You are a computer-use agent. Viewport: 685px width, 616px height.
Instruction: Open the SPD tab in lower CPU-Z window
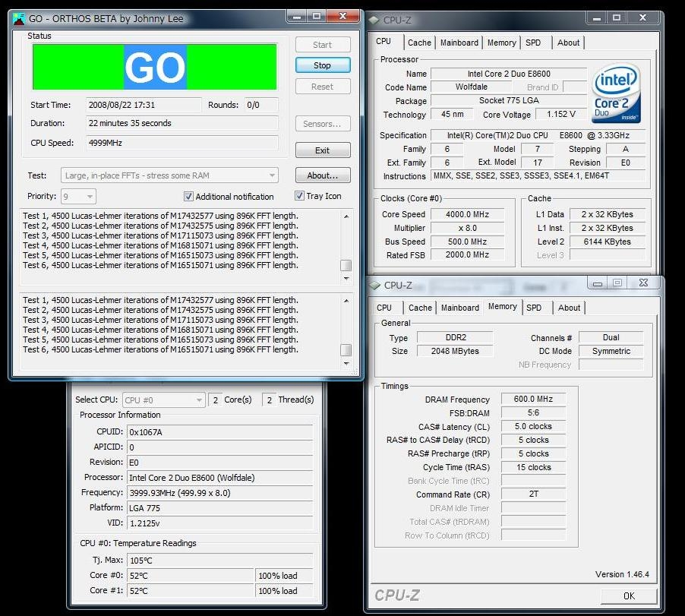534,308
